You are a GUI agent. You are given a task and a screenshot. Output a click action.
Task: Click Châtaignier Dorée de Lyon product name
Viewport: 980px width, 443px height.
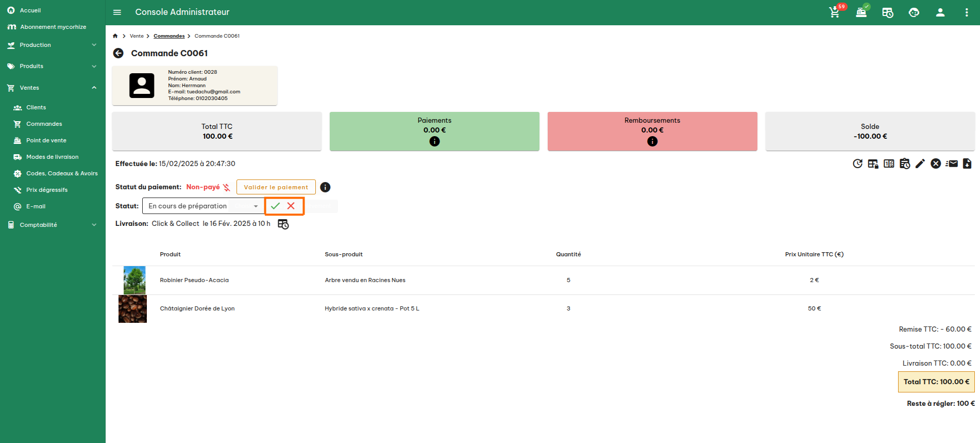click(197, 308)
